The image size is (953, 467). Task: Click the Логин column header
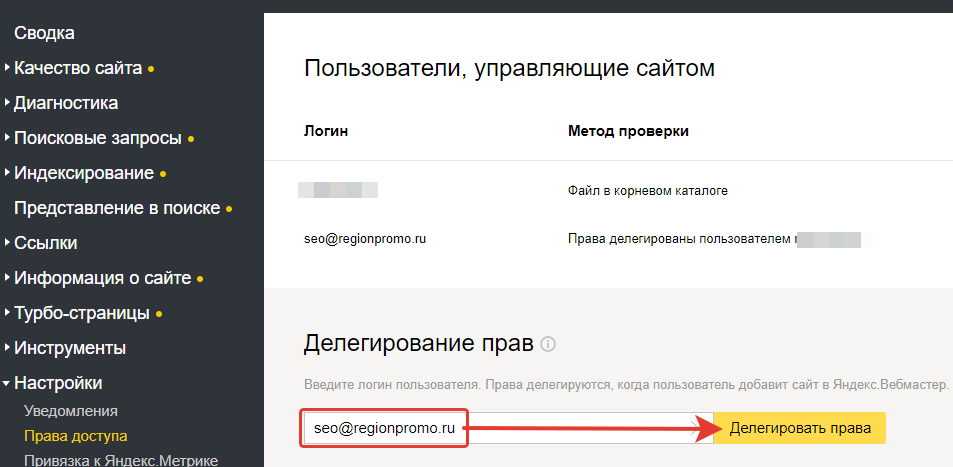[326, 131]
